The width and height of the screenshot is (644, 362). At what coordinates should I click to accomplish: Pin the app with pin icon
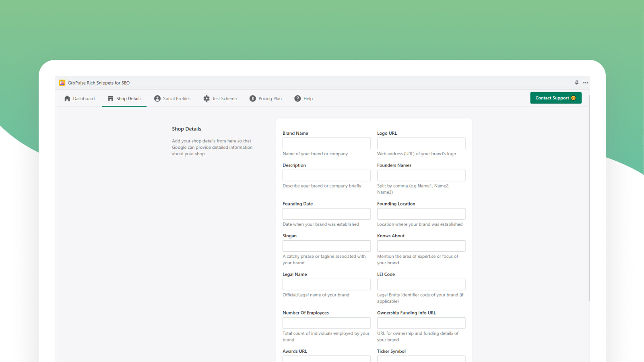577,83
